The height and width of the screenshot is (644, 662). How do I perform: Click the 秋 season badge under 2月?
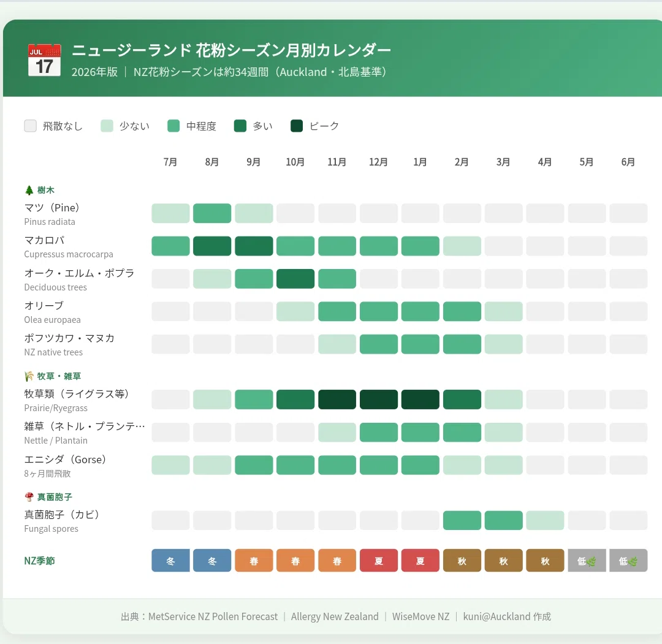(x=462, y=561)
